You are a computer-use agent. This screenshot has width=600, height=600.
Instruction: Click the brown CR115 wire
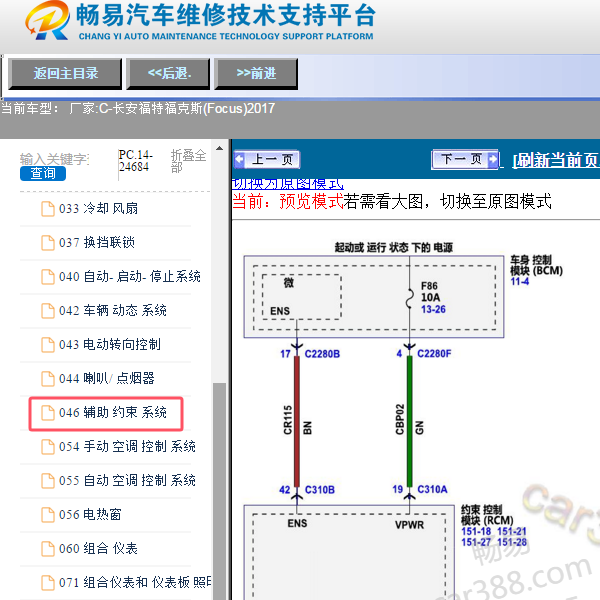[x=297, y=421]
